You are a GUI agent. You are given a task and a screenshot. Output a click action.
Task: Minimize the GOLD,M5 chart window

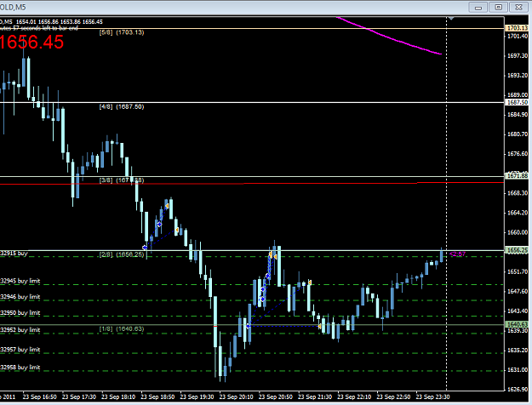coord(478,7)
